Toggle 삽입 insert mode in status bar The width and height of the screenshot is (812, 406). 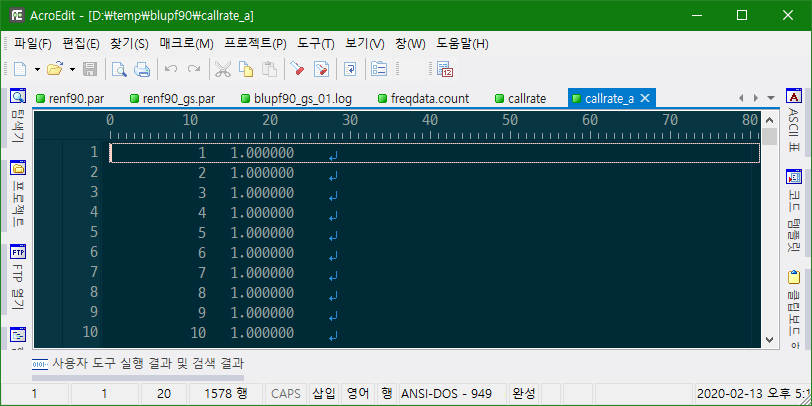(x=324, y=394)
